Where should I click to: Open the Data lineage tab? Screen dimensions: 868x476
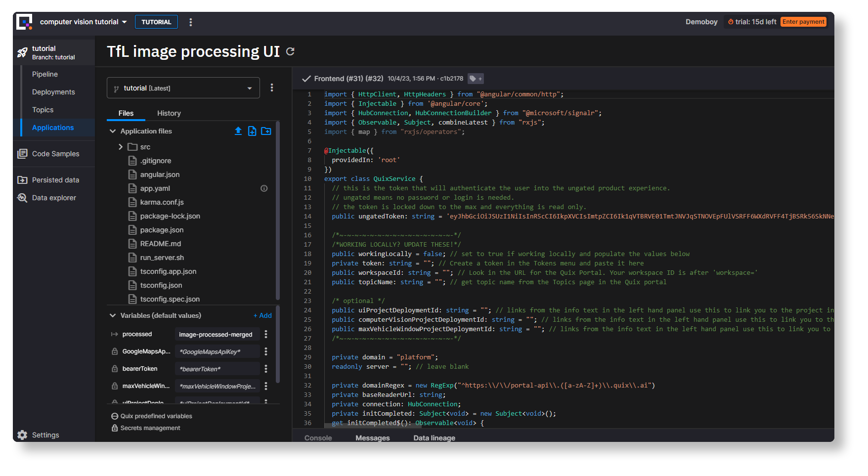(434, 438)
